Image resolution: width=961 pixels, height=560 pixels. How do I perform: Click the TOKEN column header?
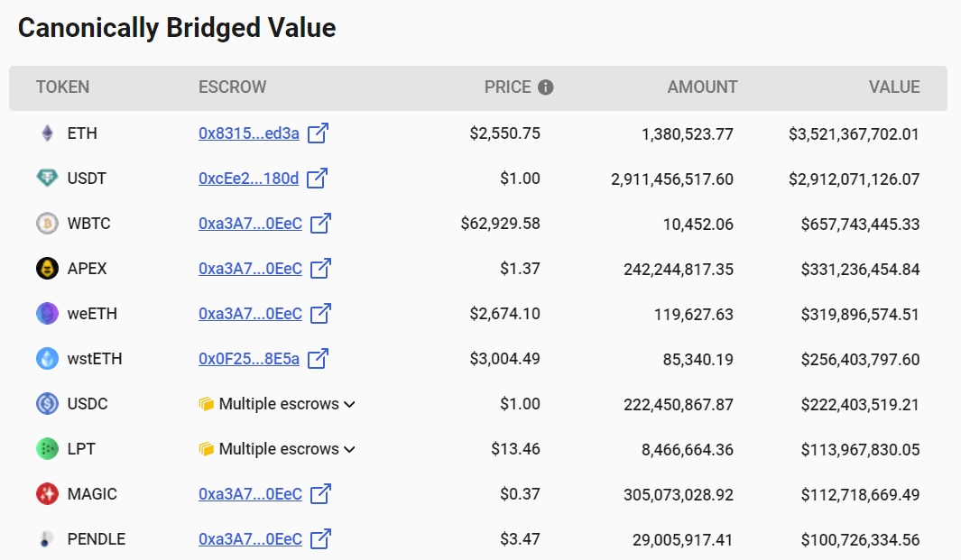[62, 87]
